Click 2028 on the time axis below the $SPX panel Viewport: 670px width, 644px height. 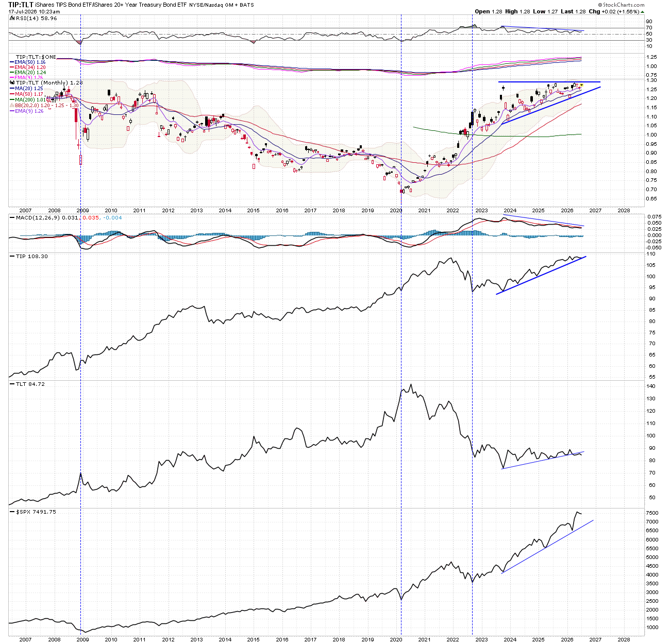tap(624, 639)
